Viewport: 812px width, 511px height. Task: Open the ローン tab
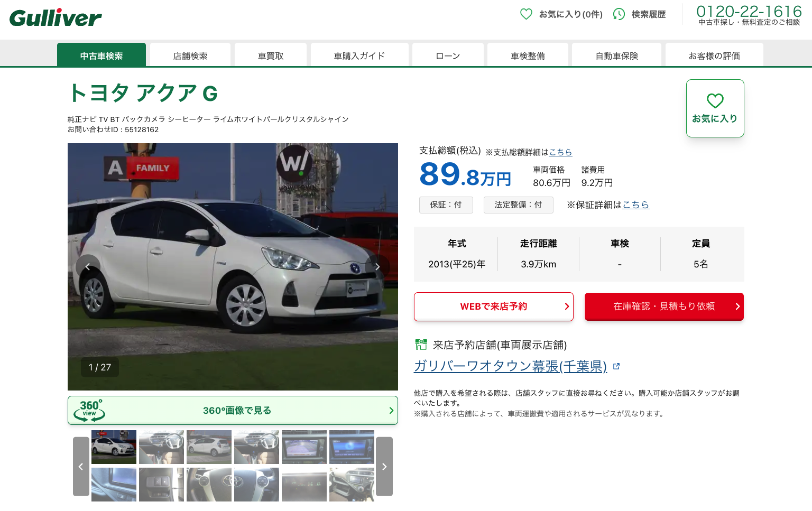[x=448, y=55]
